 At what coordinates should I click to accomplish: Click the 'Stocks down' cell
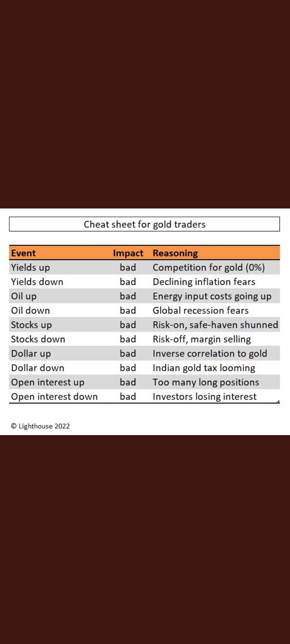click(38, 339)
